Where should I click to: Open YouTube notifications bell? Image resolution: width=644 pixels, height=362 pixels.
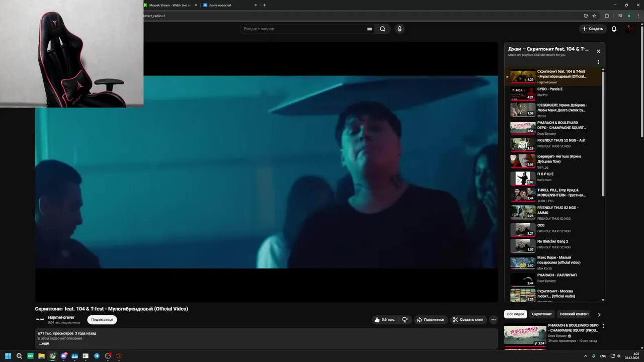(614, 29)
